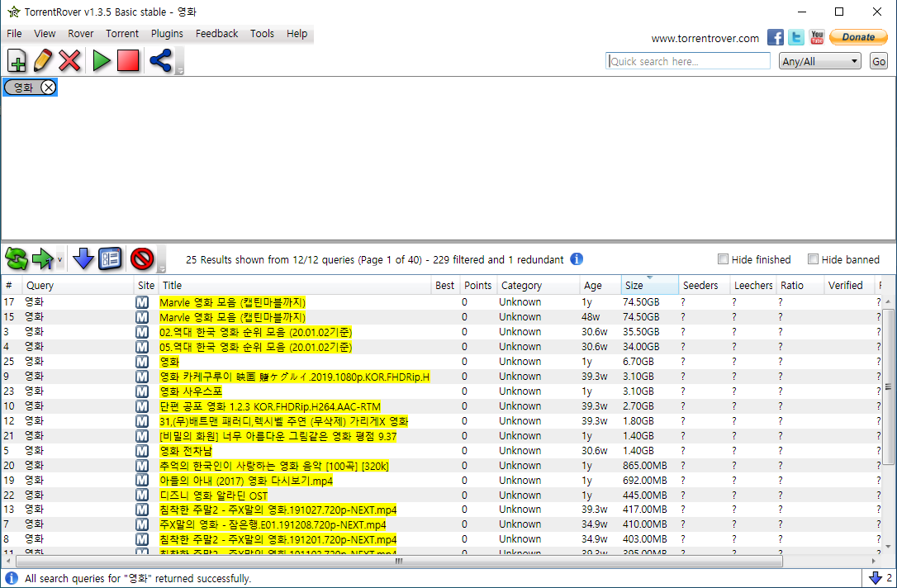Refresh results with green arrows icon
Screen dimensions: 897x588
[x=17, y=259]
